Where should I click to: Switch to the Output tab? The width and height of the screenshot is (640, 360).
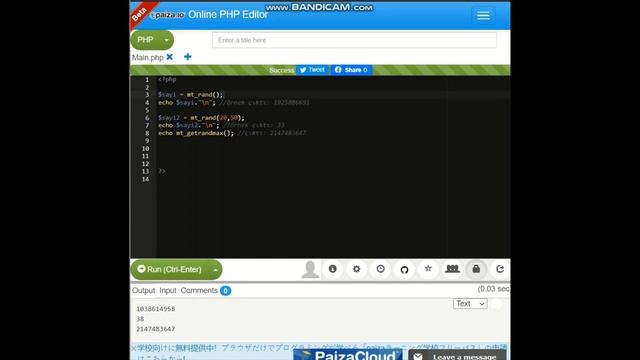coord(143,291)
